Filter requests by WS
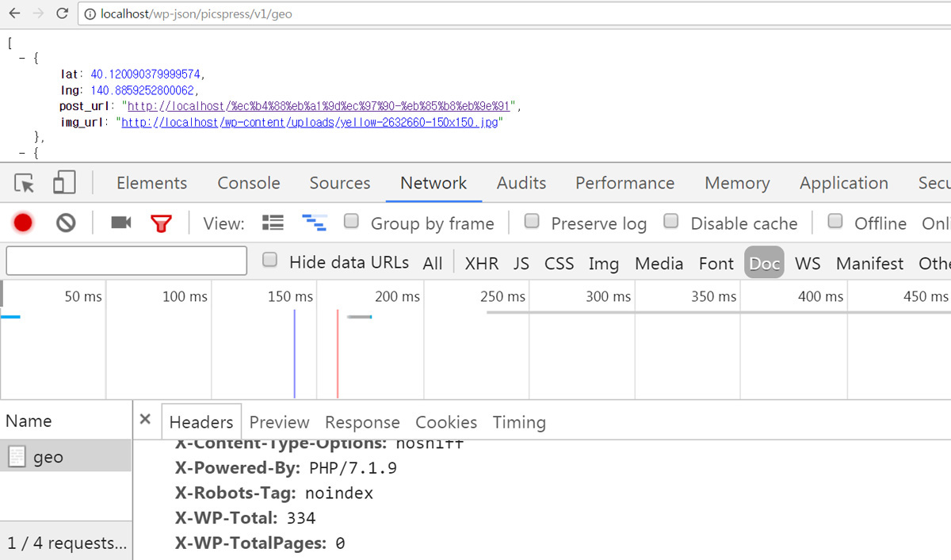This screenshot has height=560, width=951. coord(808,264)
